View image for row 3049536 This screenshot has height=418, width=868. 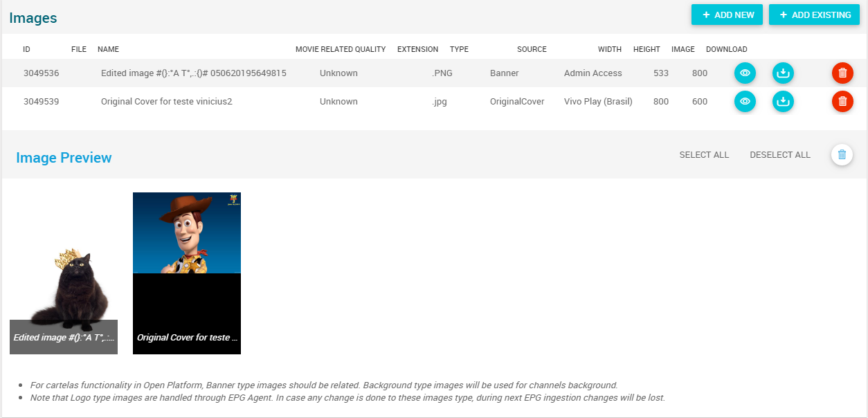[x=745, y=73]
